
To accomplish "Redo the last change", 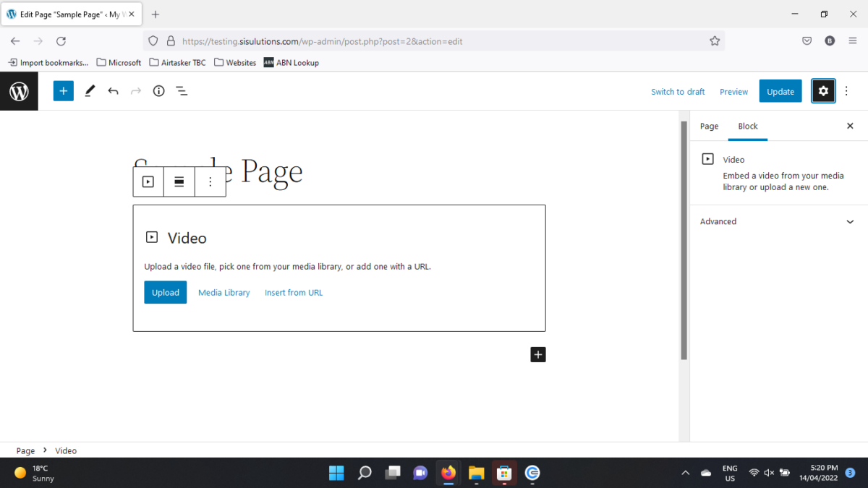I will [x=136, y=90].
